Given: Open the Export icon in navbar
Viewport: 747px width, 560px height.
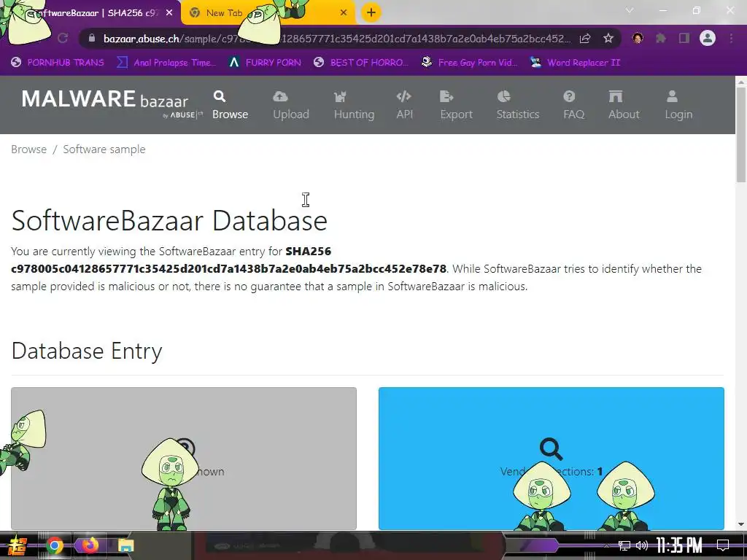Looking at the screenshot, I should click(x=446, y=97).
